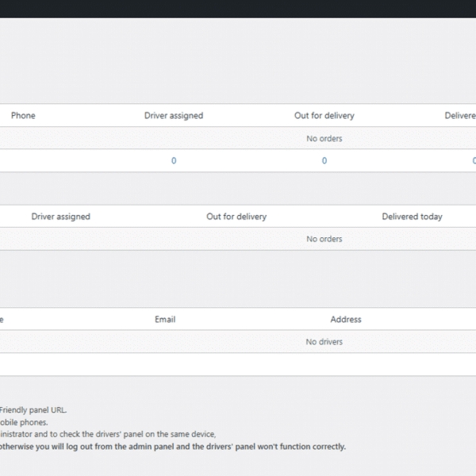Open the 0 total link under Driver assigned
This screenshot has height=476, width=476.
tap(174, 160)
